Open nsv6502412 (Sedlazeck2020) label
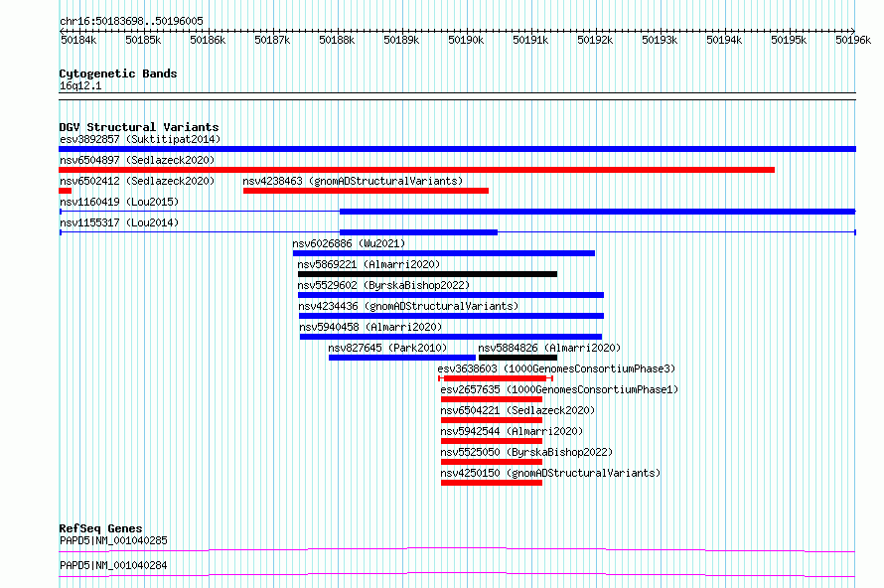Viewport: 884px width, 588px height. pyautogui.click(x=137, y=181)
